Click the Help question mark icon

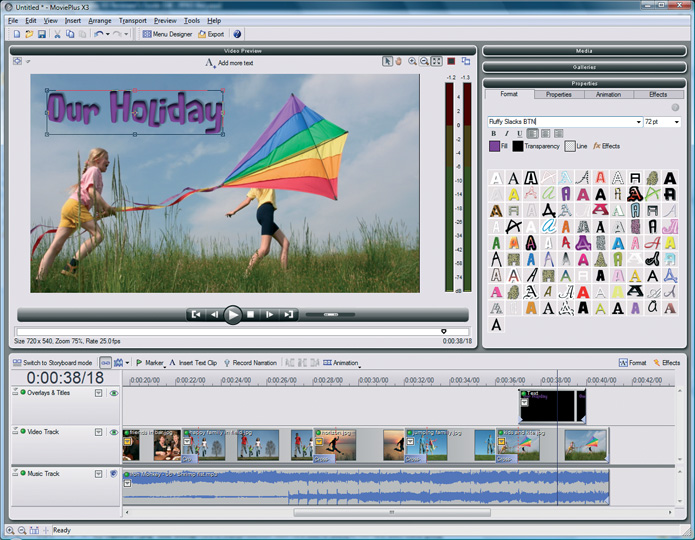[237, 34]
